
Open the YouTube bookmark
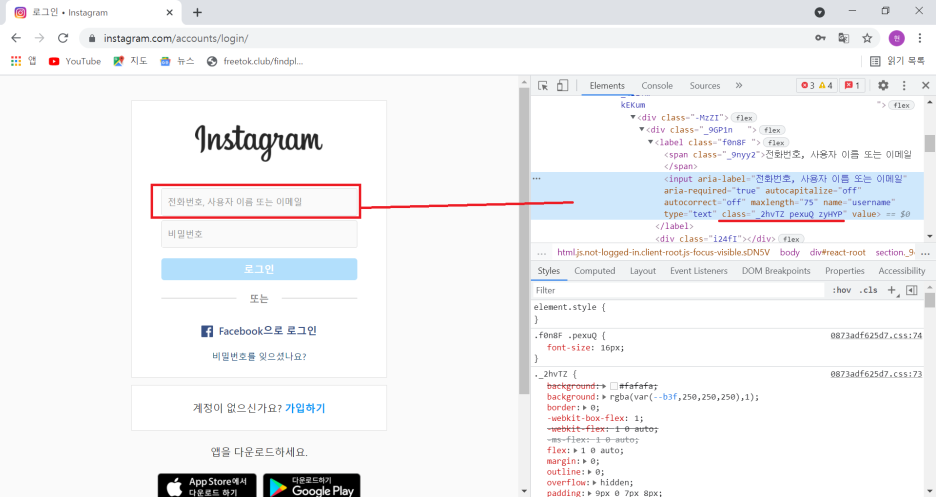click(x=75, y=61)
